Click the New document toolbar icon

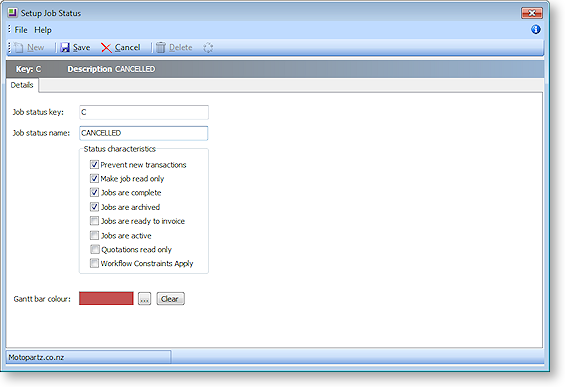[x=18, y=48]
